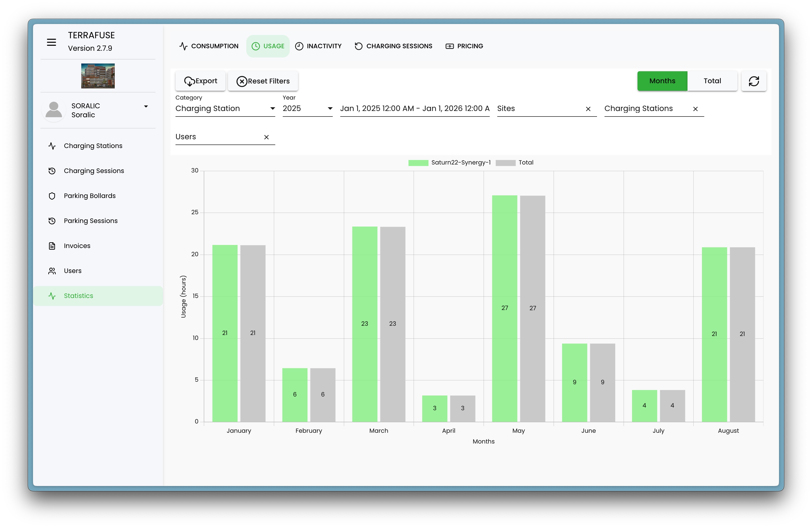Image resolution: width=812 pixels, height=528 pixels.
Task: Click the refresh icon button
Action: [754, 81]
